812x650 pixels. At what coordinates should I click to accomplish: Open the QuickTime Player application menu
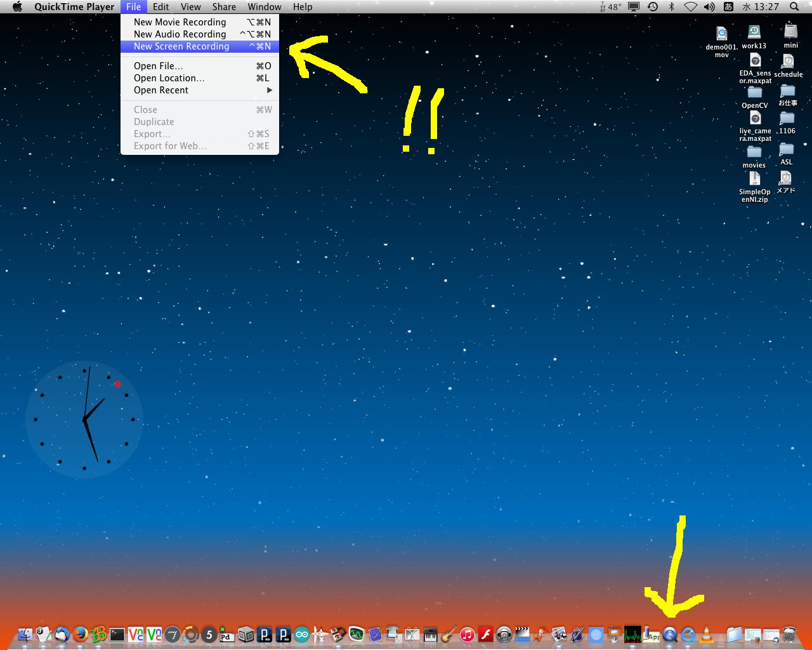[x=74, y=6]
